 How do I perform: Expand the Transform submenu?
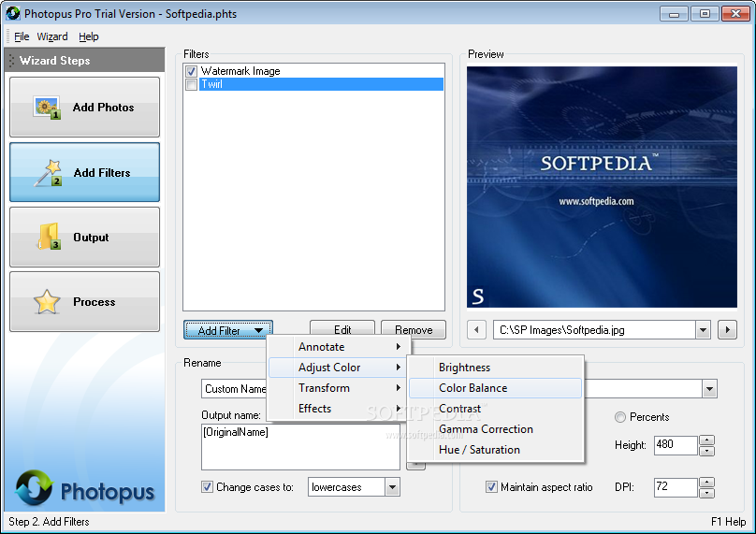[339, 388]
